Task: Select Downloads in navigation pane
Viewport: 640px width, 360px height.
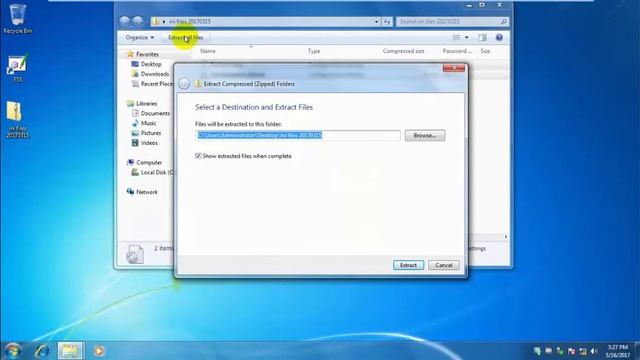Action: tap(155, 74)
